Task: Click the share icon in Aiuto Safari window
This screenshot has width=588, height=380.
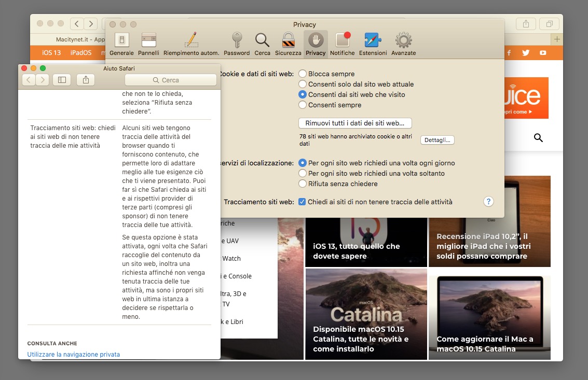Action: coord(86,80)
